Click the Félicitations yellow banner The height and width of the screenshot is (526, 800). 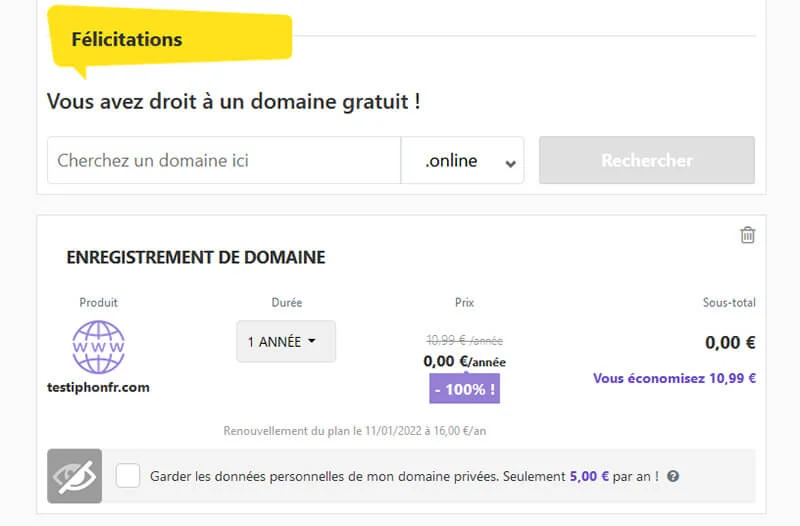pyautogui.click(x=170, y=40)
